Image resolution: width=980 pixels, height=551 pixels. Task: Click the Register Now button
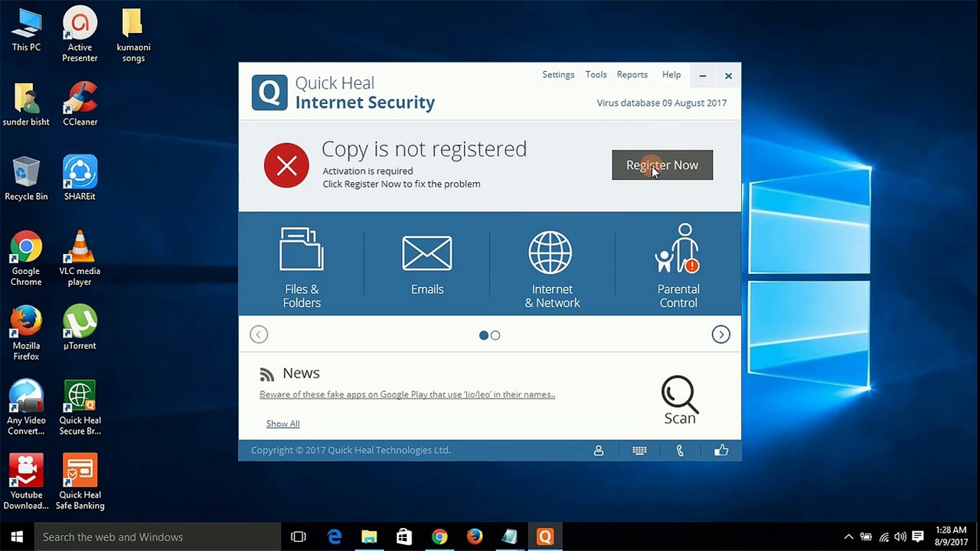click(x=662, y=165)
